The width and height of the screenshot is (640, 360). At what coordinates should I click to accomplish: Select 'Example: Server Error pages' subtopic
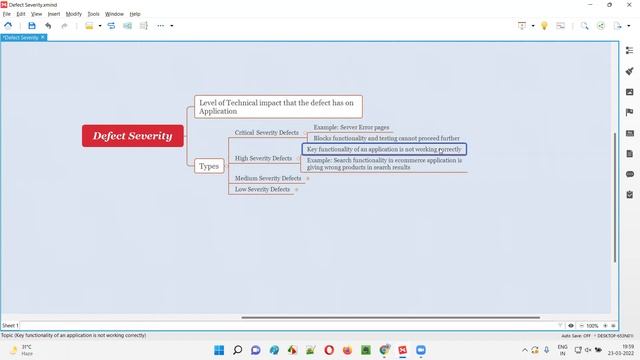(351, 127)
